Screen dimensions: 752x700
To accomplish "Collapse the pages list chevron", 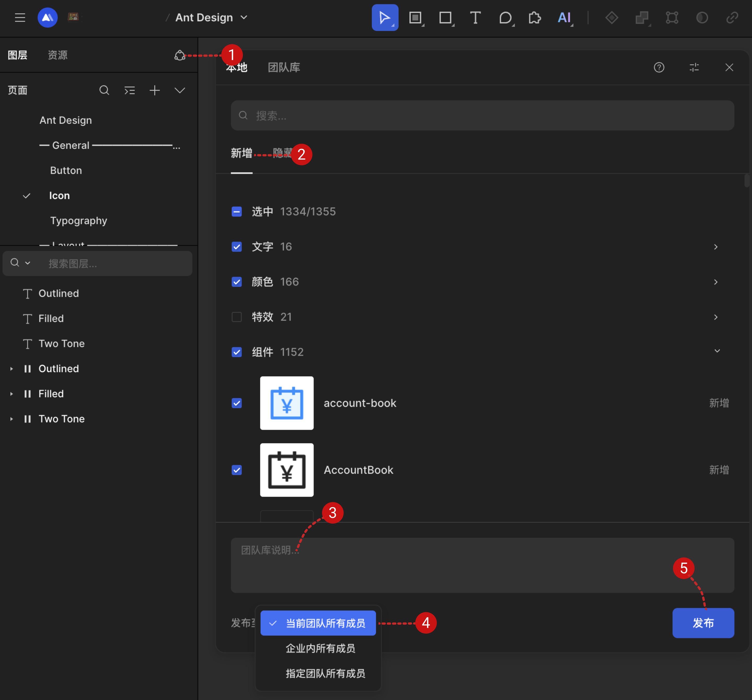I will point(180,90).
